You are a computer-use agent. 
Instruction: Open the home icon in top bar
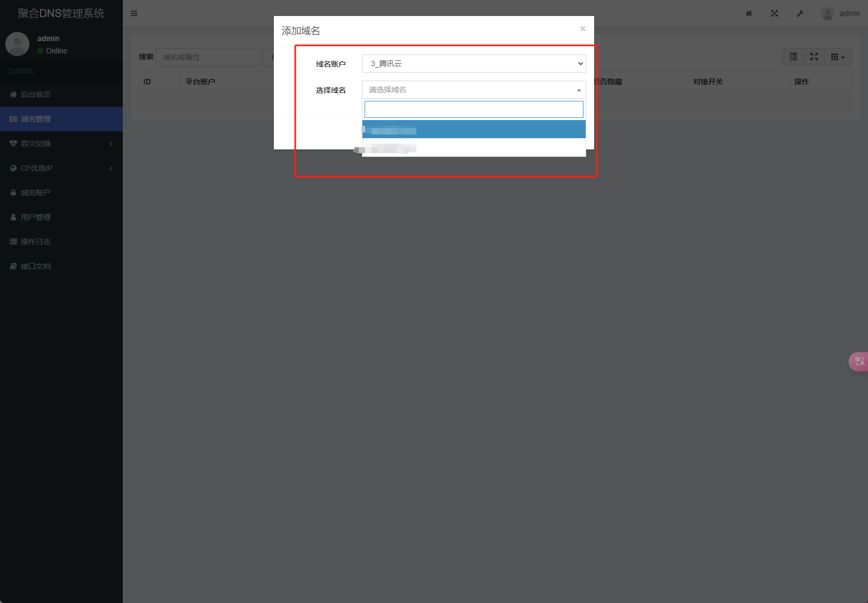pyautogui.click(x=749, y=13)
